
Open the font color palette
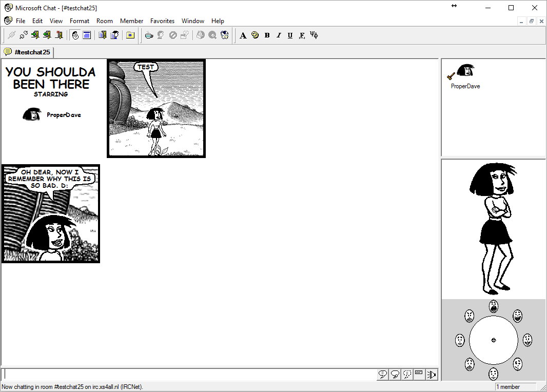[x=255, y=35]
